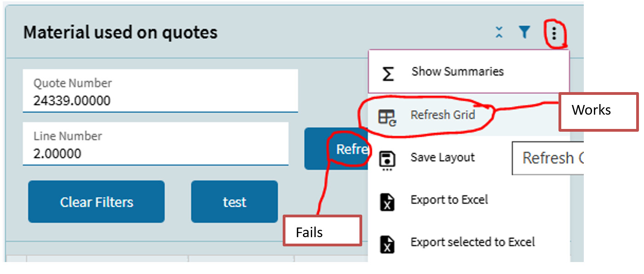Choose the Export to Excel label
The image size is (644, 274).
[449, 200]
